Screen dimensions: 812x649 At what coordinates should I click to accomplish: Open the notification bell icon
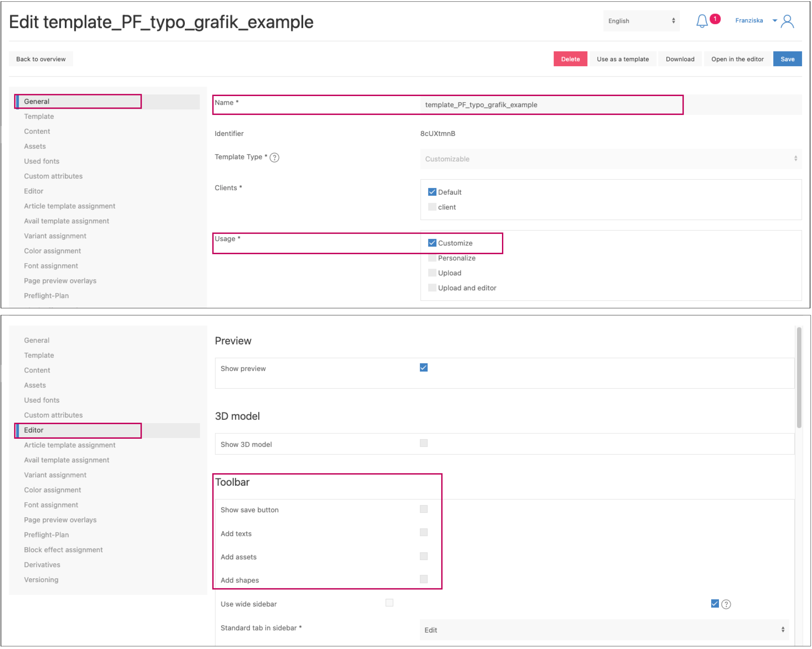pos(702,21)
